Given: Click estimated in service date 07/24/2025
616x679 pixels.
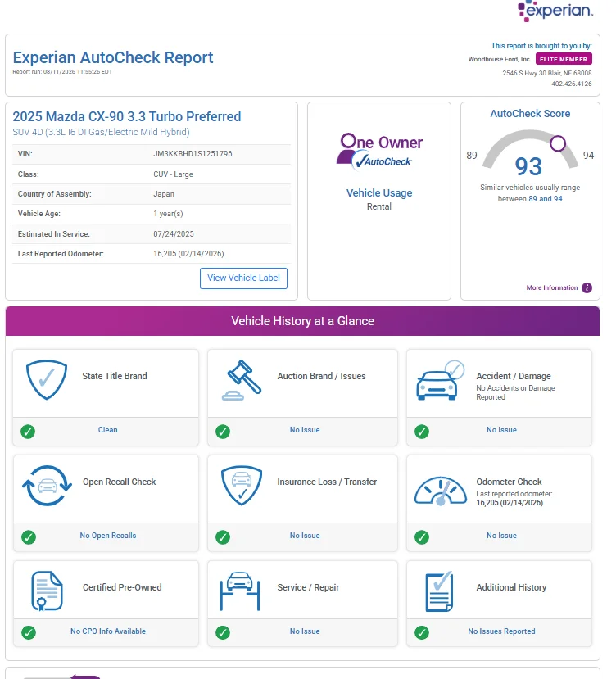Looking at the screenshot, I should [174, 233].
